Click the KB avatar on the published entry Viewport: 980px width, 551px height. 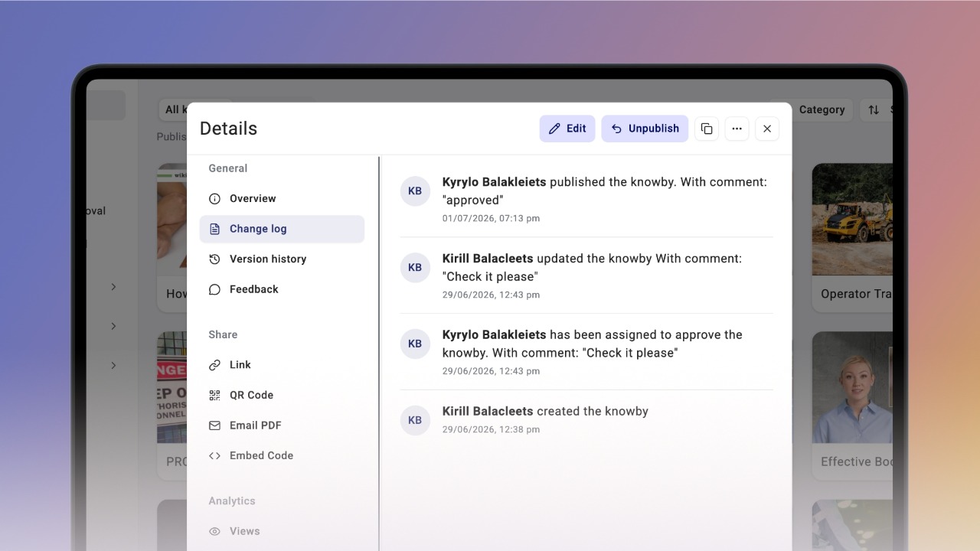tap(415, 191)
